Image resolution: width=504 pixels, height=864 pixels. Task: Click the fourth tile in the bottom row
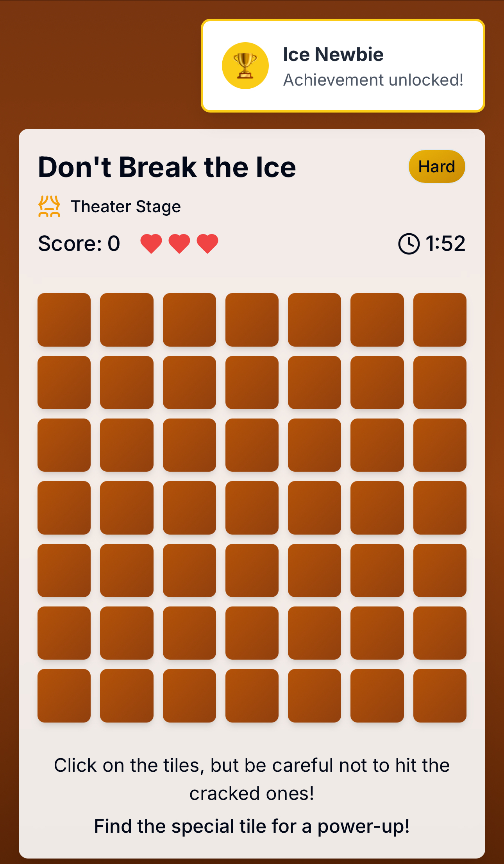252,696
